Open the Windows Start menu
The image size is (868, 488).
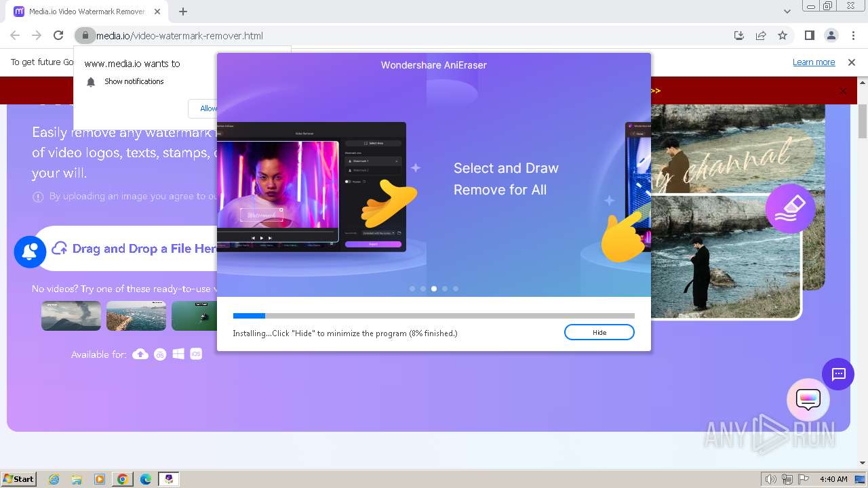point(19,479)
